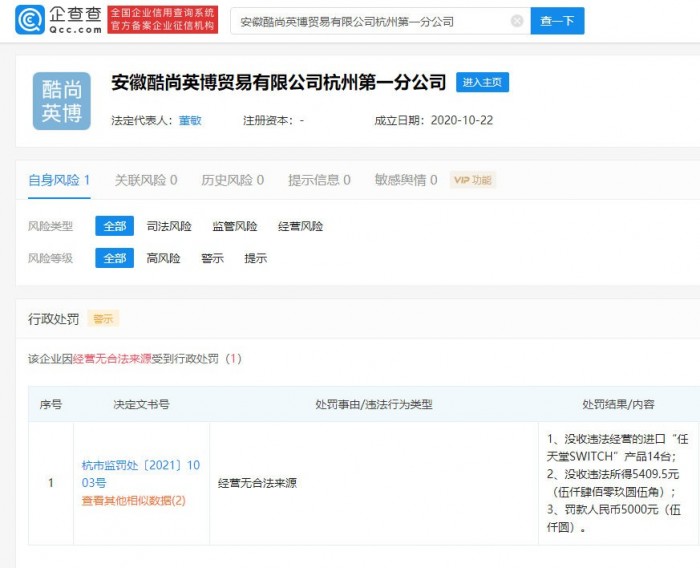Viewport: 700px width, 568px height.
Task: Filter risk type by 司法风险
Action: click(x=169, y=227)
